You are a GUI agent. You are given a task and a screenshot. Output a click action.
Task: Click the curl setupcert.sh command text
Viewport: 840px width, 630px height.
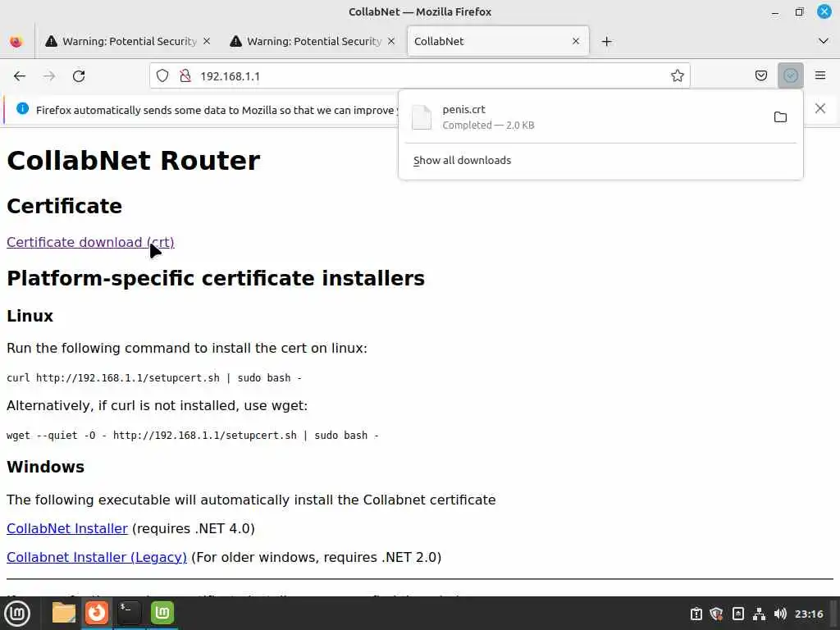click(x=154, y=377)
